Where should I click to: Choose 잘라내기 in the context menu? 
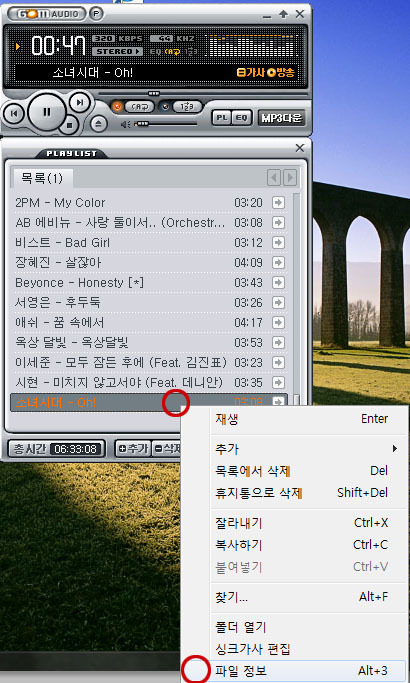click(295, 523)
